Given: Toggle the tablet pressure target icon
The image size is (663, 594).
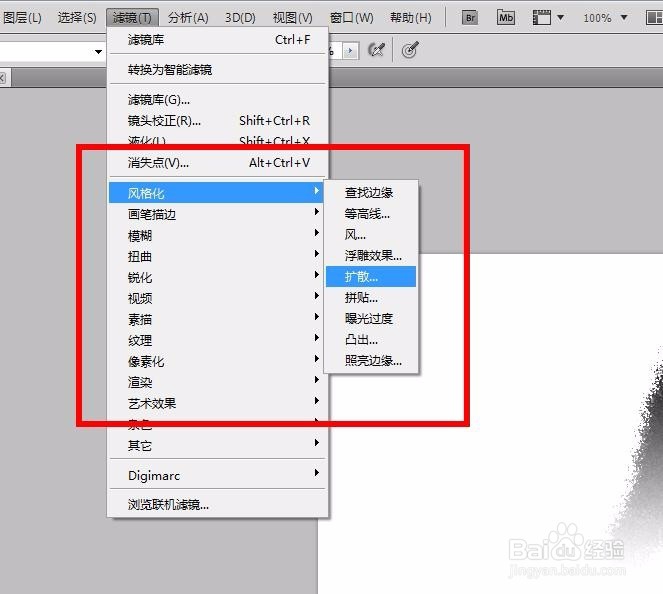Looking at the screenshot, I should 410,50.
